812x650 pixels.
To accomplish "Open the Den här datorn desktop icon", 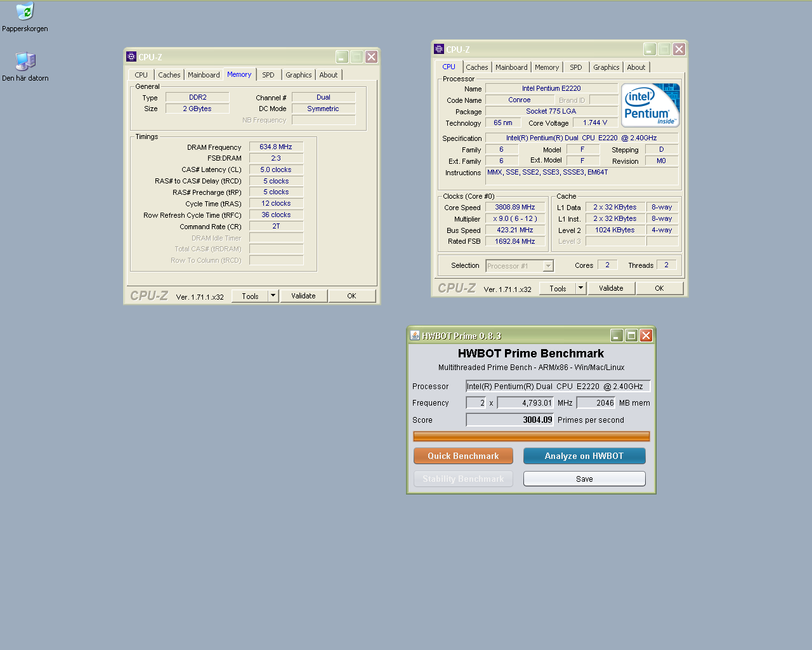I will [25, 67].
